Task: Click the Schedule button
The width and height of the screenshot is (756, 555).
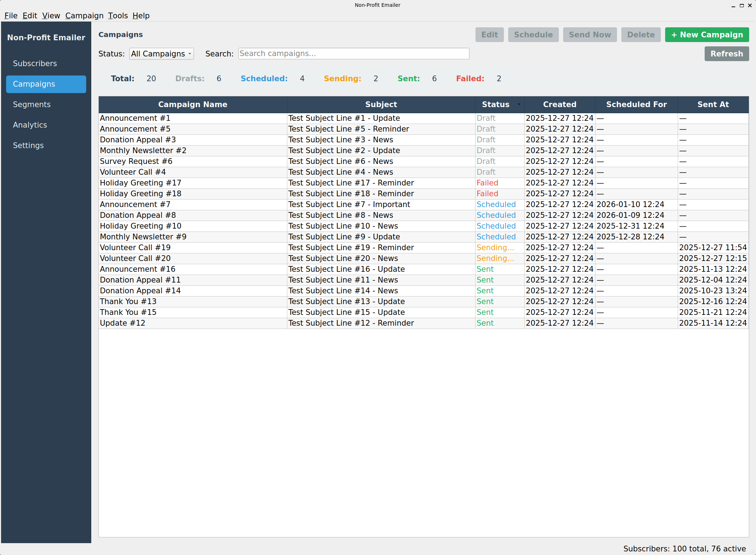Action: click(533, 35)
